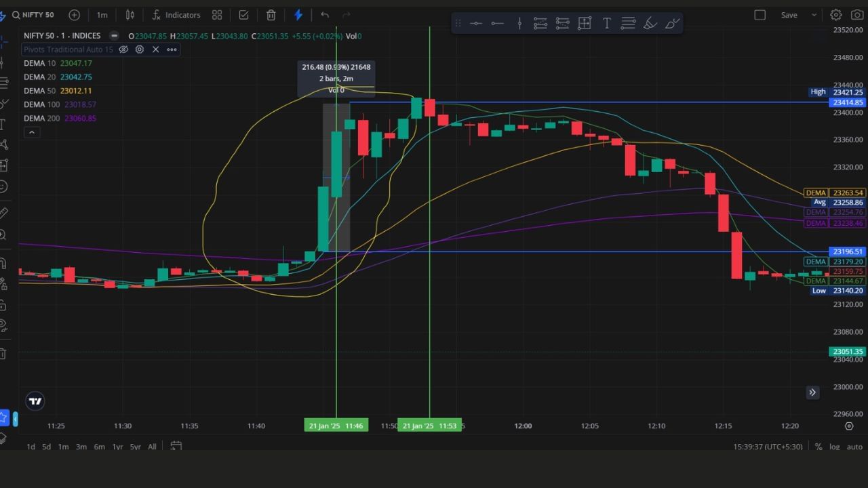Screen dimensions: 868x488
Task: Select the horizontal line drawing tool
Action: pos(476,24)
